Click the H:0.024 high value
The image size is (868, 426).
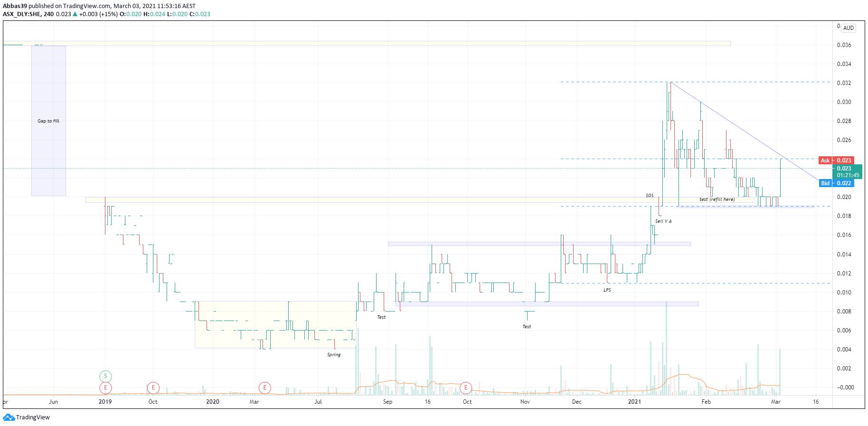click(154, 14)
